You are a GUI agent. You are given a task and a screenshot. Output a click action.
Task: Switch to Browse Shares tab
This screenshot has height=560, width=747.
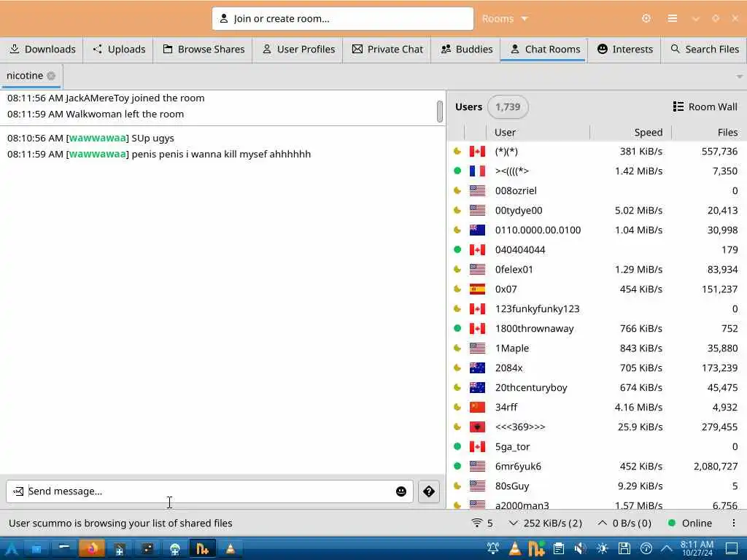[x=204, y=49]
